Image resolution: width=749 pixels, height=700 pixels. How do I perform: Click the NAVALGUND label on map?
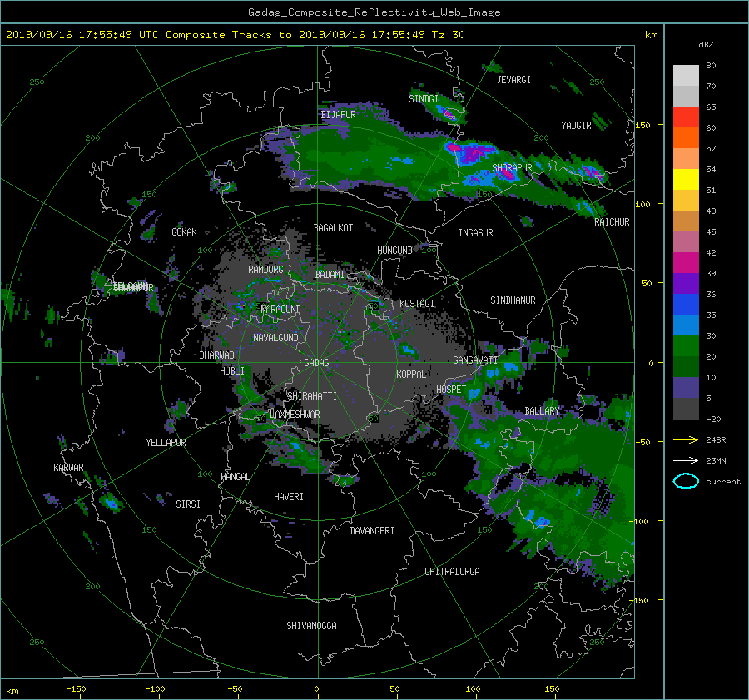(275, 338)
